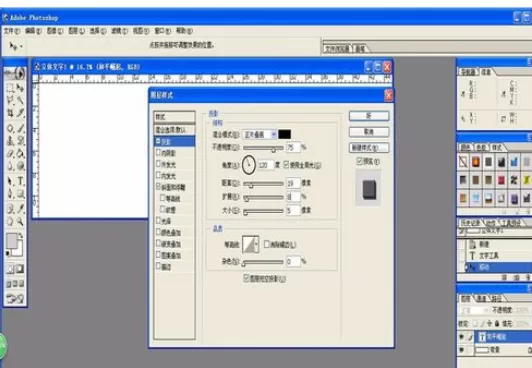Select the Zoom magnifier tool
532x368 pixels.
point(20,221)
